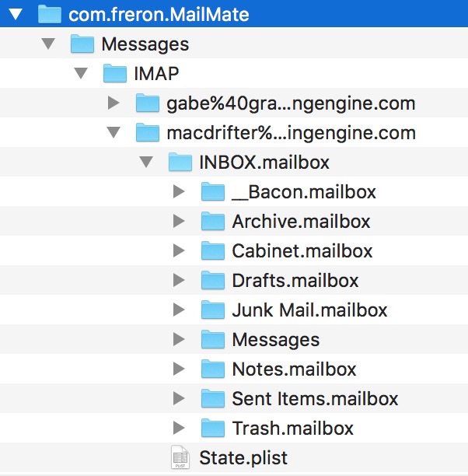Viewport: 468px width, 476px height.
Task: Expand the Junk Mail.mailbox disclosure triangle
Action: (179, 310)
